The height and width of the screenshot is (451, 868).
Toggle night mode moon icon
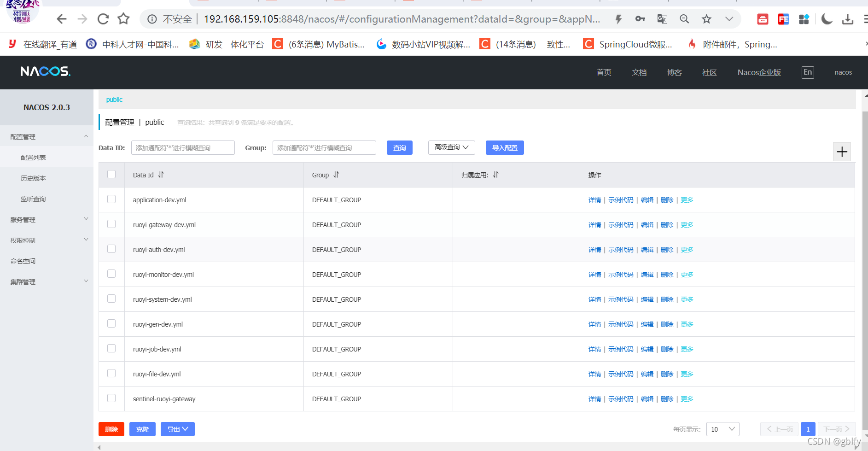point(827,19)
